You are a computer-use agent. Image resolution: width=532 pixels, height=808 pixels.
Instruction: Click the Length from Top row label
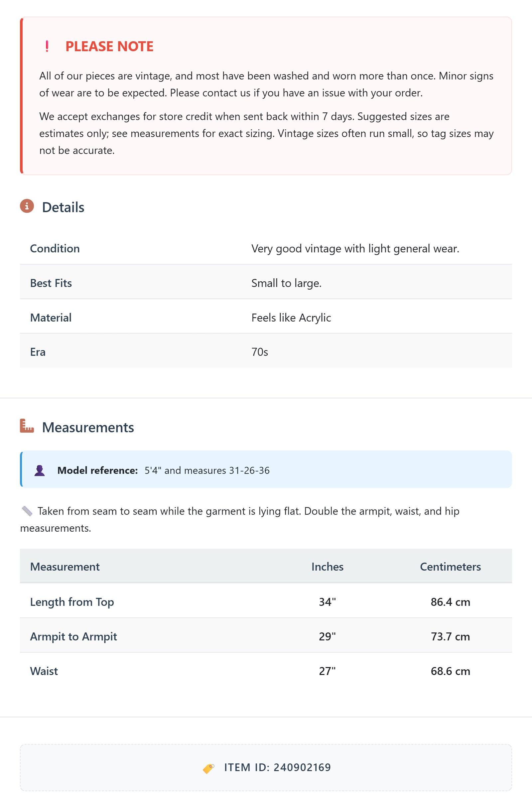(72, 602)
